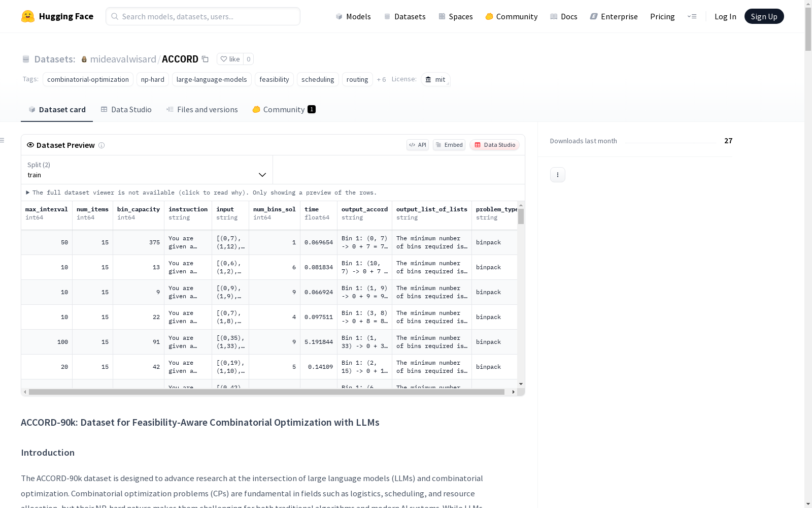Open the Split train dropdown

click(147, 170)
